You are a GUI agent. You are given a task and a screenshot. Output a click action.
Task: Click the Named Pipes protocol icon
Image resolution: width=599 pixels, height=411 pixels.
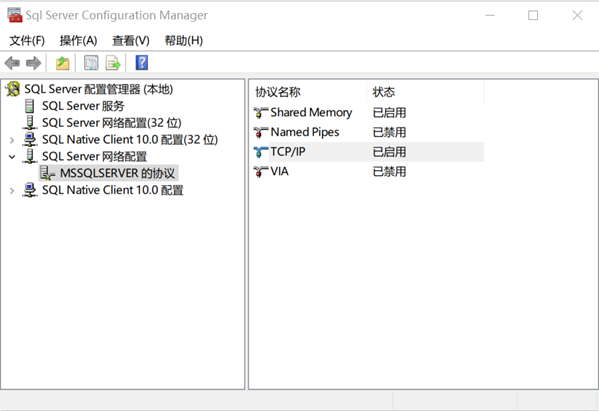pyautogui.click(x=261, y=133)
